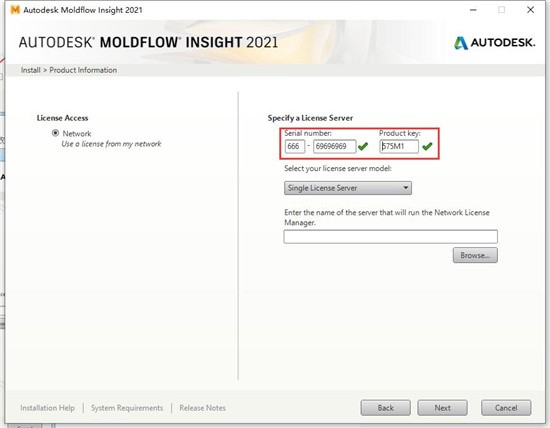Click the Browse... button
This screenshot has height=428, width=550.
475,255
